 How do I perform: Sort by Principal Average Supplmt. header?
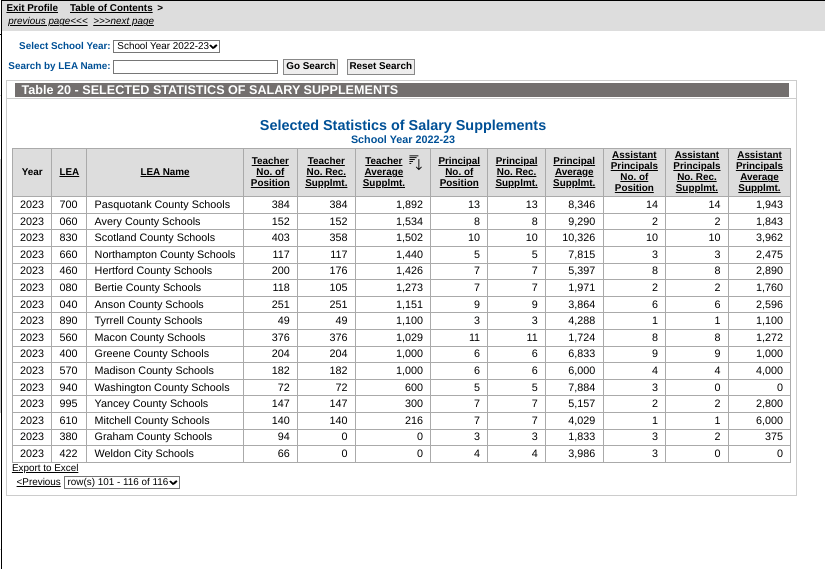click(574, 172)
